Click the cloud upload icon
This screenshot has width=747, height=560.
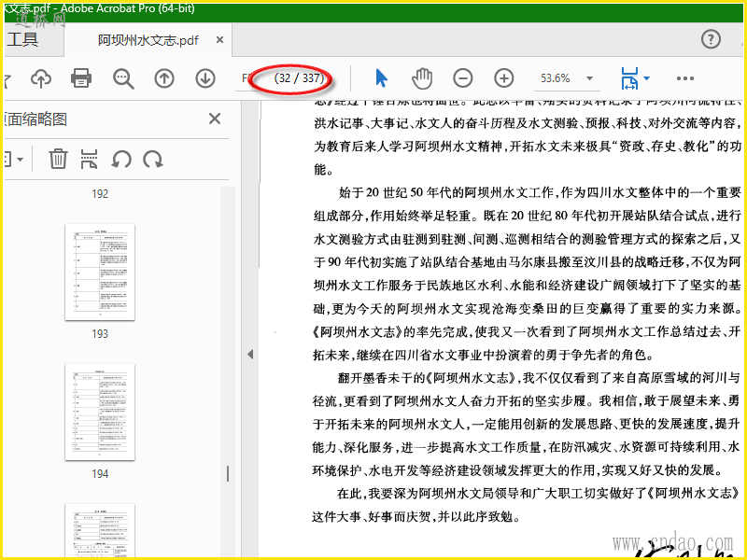pyautogui.click(x=41, y=78)
